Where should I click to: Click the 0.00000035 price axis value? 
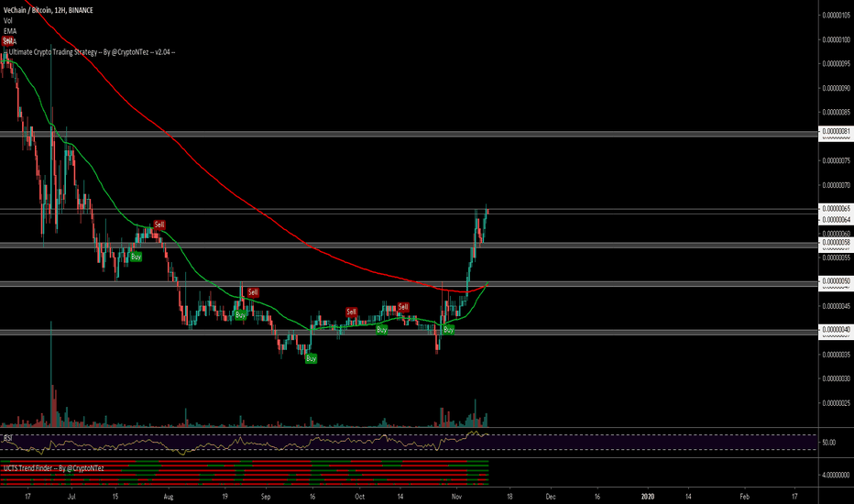(836, 355)
